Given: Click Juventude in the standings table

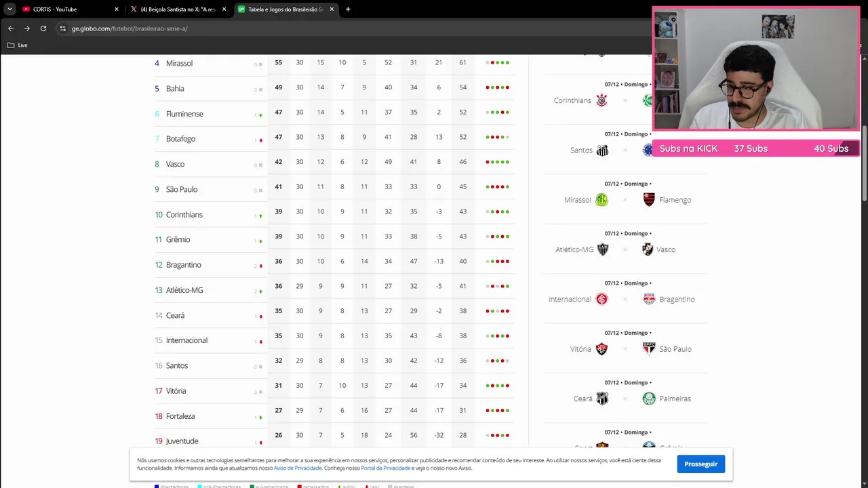Looking at the screenshot, I should pyautogui.click(x=182, y=441).
